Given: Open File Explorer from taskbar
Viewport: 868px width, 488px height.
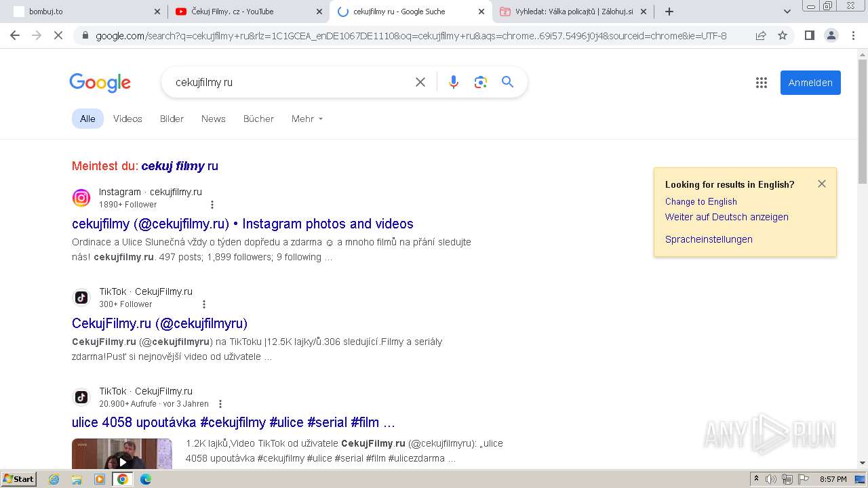Looking at the screenshot, I should (77, 479).
